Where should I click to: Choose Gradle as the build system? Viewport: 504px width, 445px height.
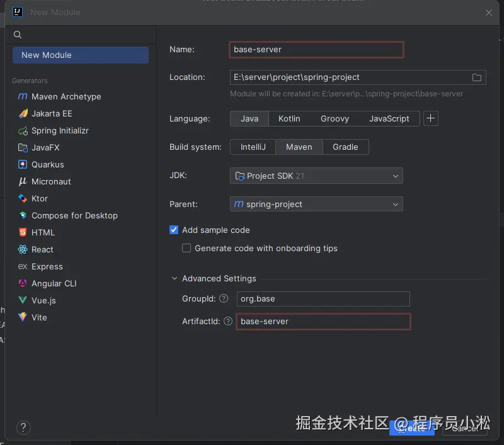coord(345,147)
